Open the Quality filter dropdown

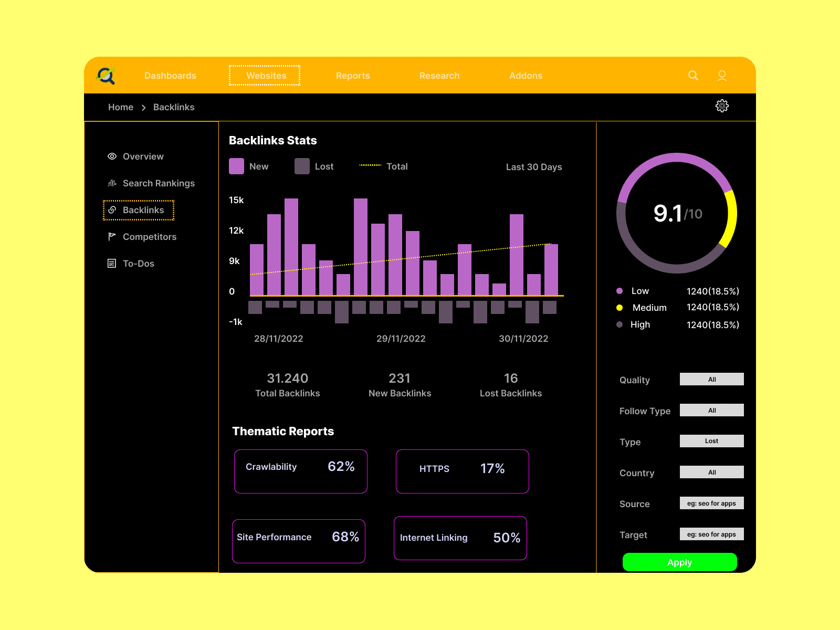(711, 380)
